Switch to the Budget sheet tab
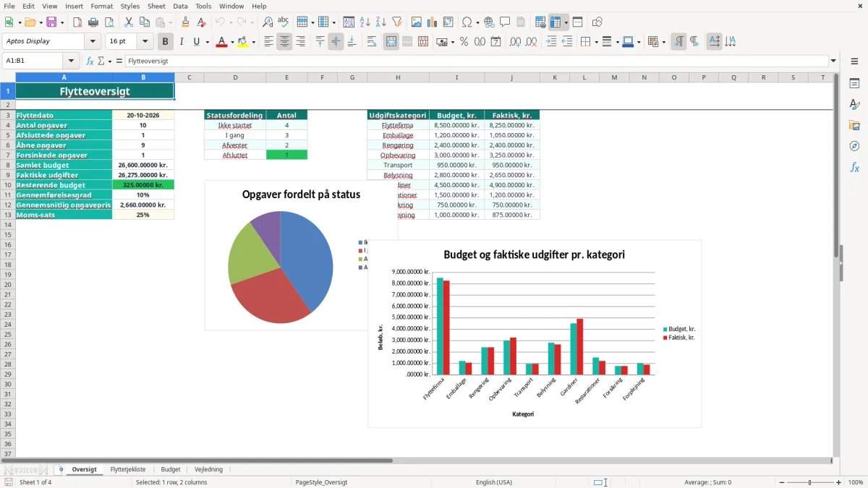Screen dimensions: 868x488 (x=171, y=469)
